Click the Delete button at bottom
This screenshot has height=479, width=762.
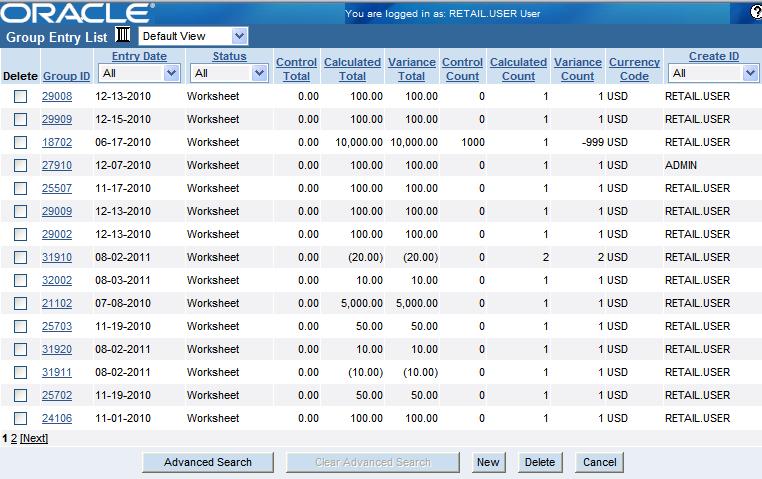tap(540, 462)
